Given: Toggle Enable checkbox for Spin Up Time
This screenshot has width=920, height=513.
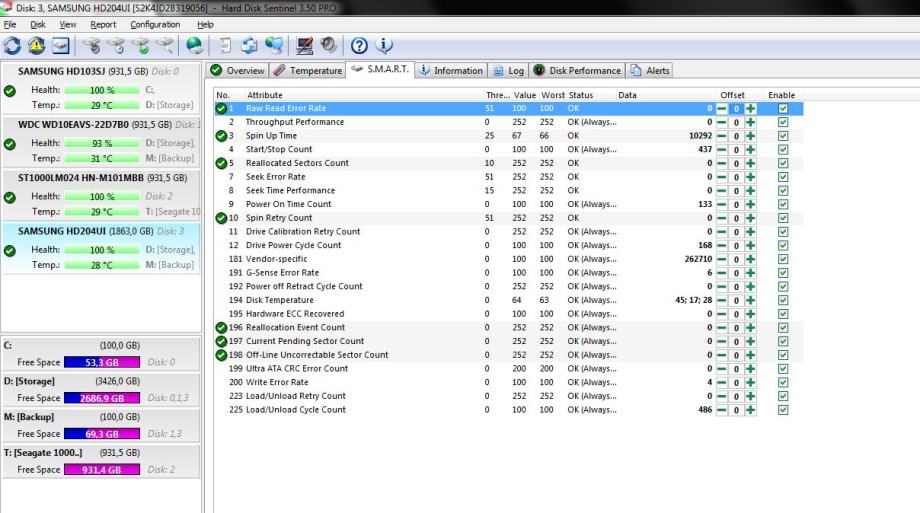Looking at the screenshot, I should point(783,136).
